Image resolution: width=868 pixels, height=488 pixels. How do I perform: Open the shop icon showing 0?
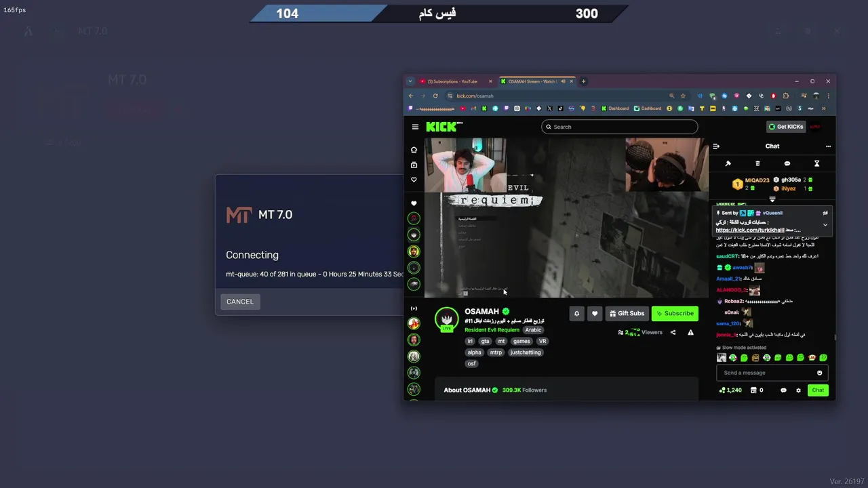[757, 390]
